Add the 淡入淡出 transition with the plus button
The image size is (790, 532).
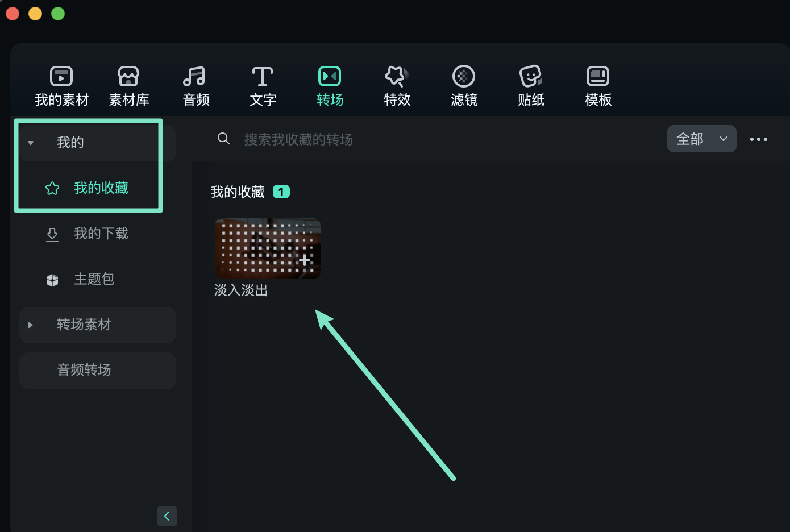click(x=304, y=260)
